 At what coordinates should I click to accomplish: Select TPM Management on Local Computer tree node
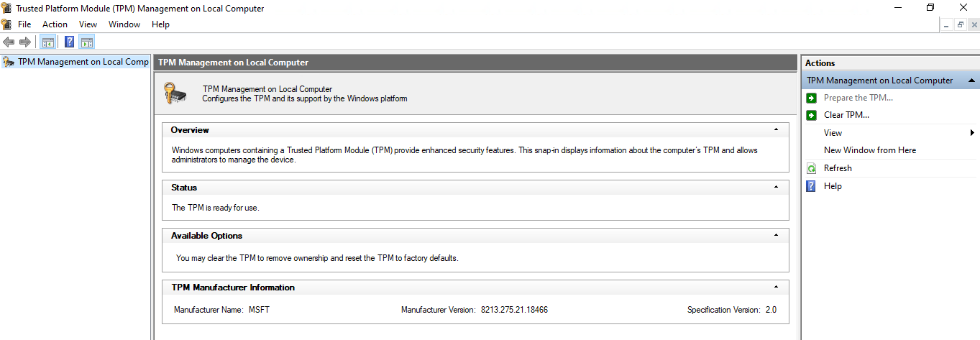pos(83,62)
